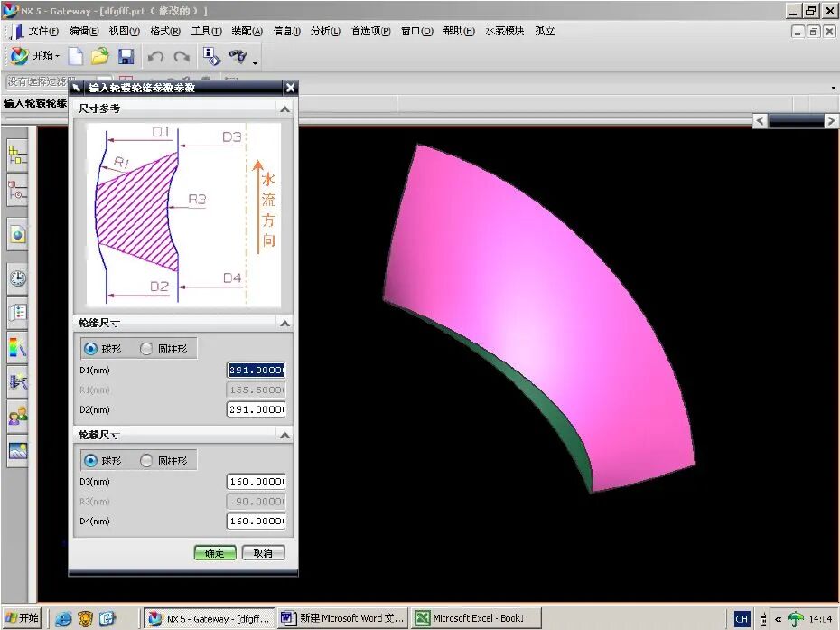Open the toolbar options arrow next to the binoculars
Image resolution: width=840 pixels, height=630 pixels.
[x=255, y=62]
